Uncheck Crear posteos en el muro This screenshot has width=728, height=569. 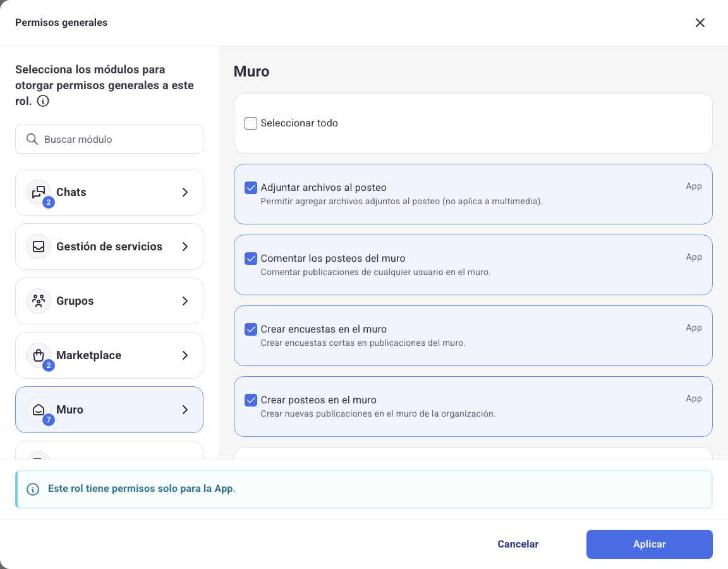click(x=251, y=400)
